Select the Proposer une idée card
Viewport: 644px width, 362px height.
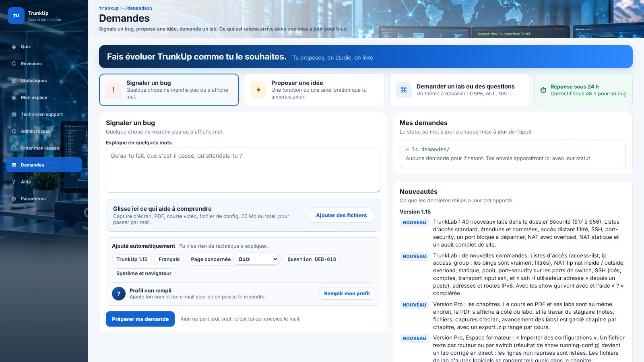pos(314,90)
